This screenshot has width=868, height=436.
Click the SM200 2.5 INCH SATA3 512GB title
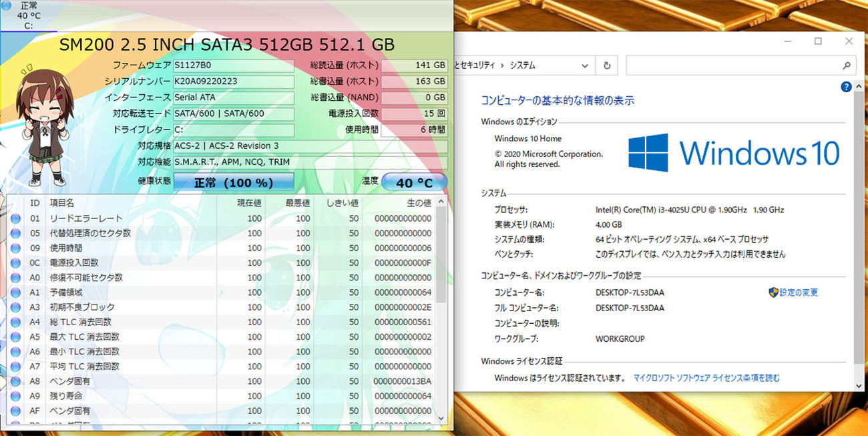coord(227,45)
